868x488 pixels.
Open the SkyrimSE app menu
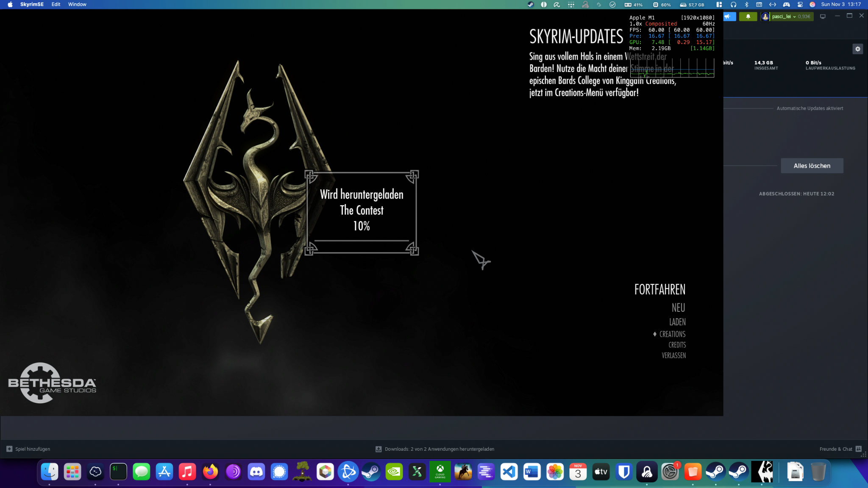32,4
